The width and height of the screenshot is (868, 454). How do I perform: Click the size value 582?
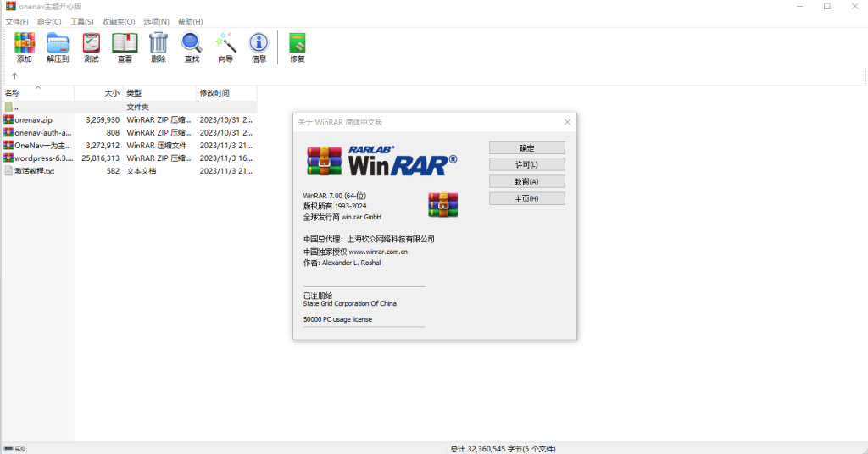tap(113, 171)
